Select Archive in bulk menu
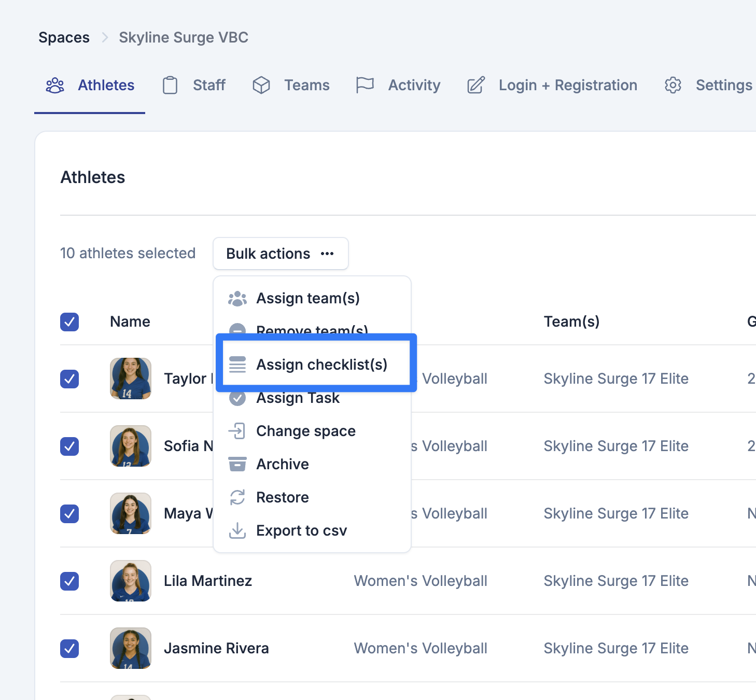This screenshot has height=700, width=756. coord(312,464)
